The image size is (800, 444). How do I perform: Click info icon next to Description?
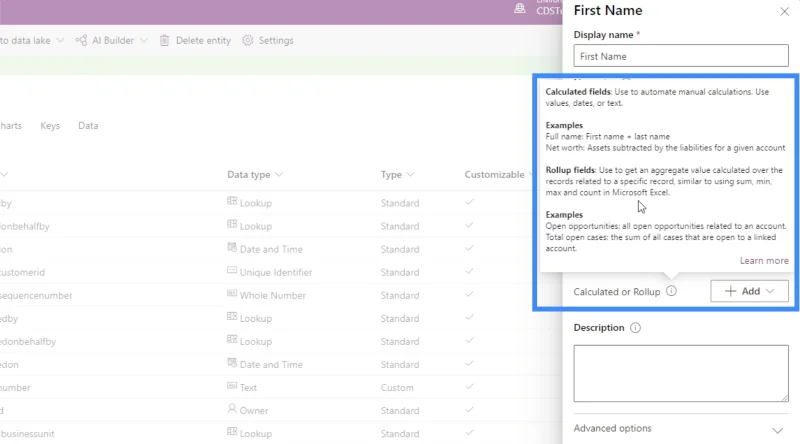click(x=635, y=328)
